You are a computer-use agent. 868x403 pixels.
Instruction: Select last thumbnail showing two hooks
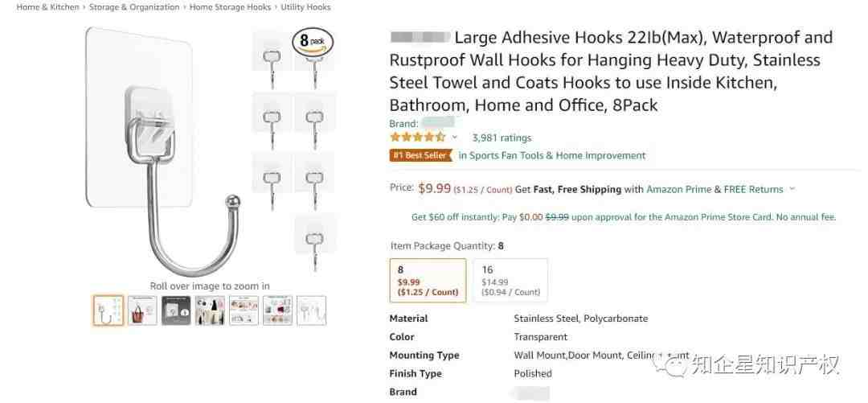(x=311, y=310)
